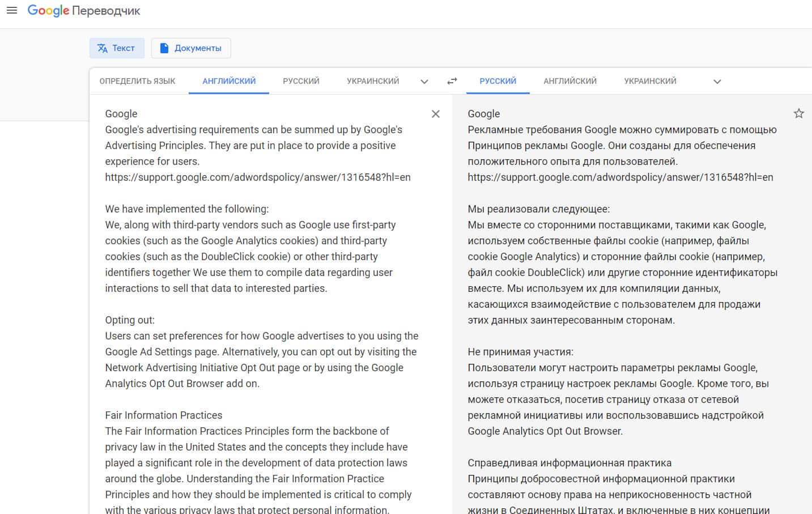812x514 pixels.
Task: Select УКРАИНСКИЙ as target language
Action: (x=651, y=81)
